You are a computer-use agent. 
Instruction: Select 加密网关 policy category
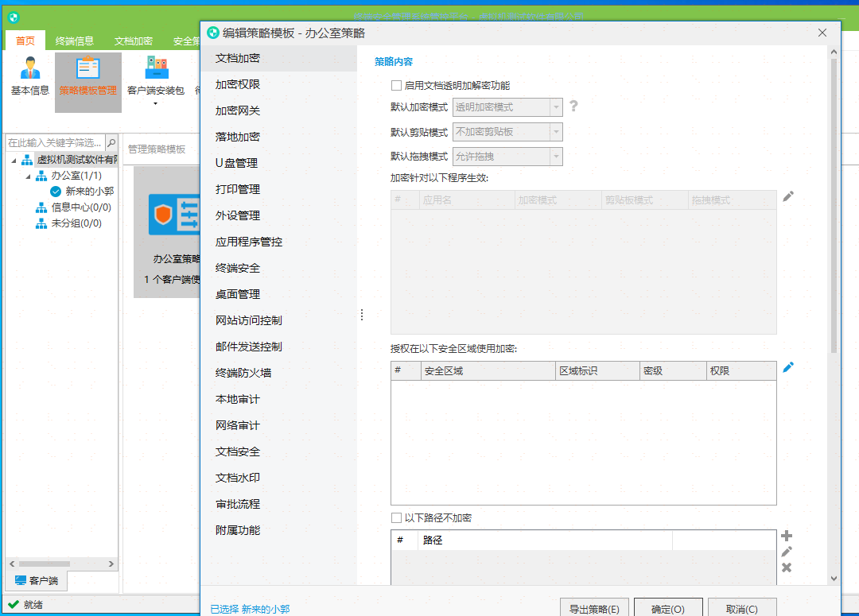[x=279, y=110]
